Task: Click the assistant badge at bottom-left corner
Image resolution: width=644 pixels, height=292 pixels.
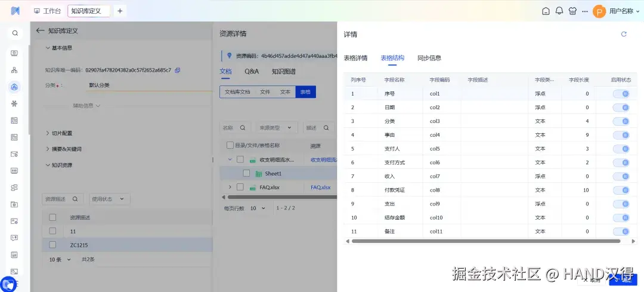Action: 8,284
